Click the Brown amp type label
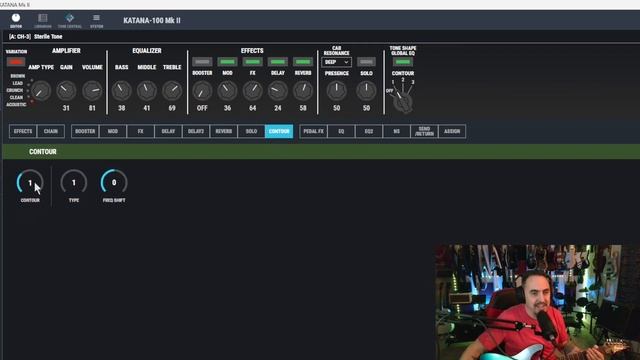This screenshot has width=640, height=360. click(x=18, y=76)
